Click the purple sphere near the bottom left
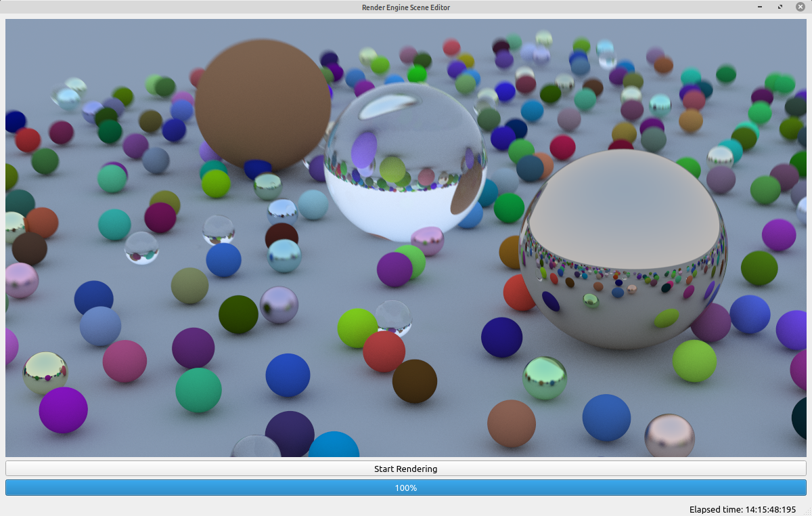This screenshot has height=516, width=812. point(62,409)
